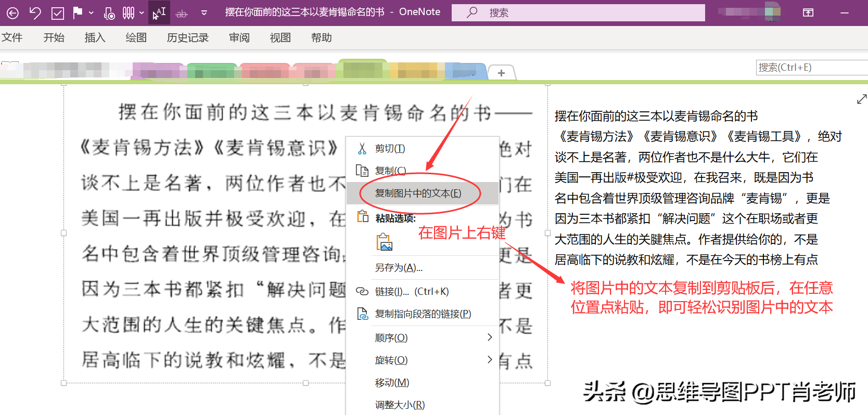Screen dimensions: 868x415
Task: Open the 绘图 ribbon tab
Action: tap(136, 37)
